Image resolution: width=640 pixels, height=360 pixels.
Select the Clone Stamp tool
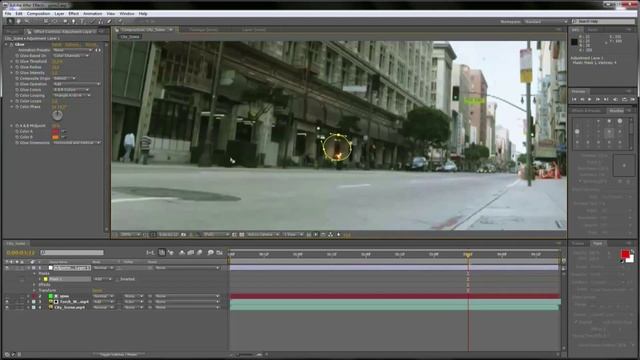[x=100, y=21]
